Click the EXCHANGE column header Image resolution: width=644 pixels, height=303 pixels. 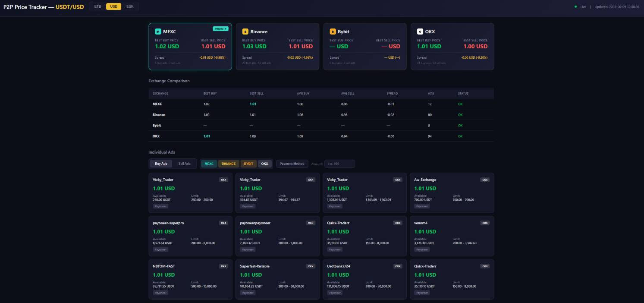(x=160, y=93)
